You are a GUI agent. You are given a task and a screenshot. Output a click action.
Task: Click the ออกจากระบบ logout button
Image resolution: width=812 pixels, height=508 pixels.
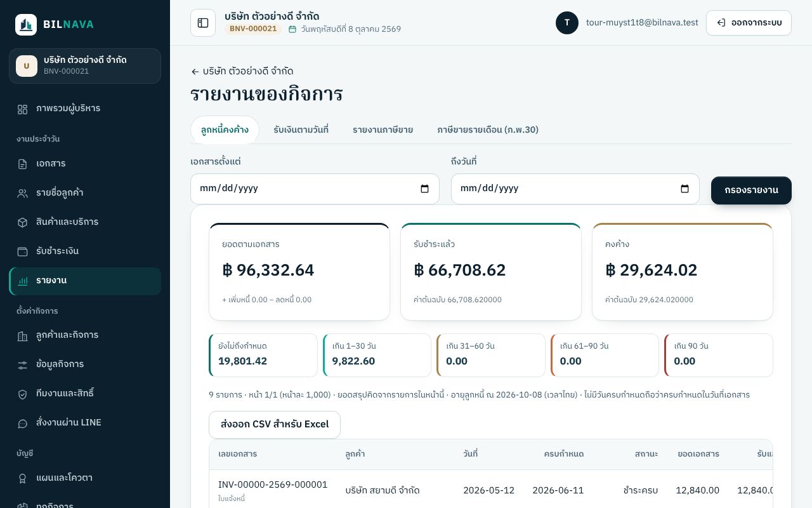click(x=749, y=23)
